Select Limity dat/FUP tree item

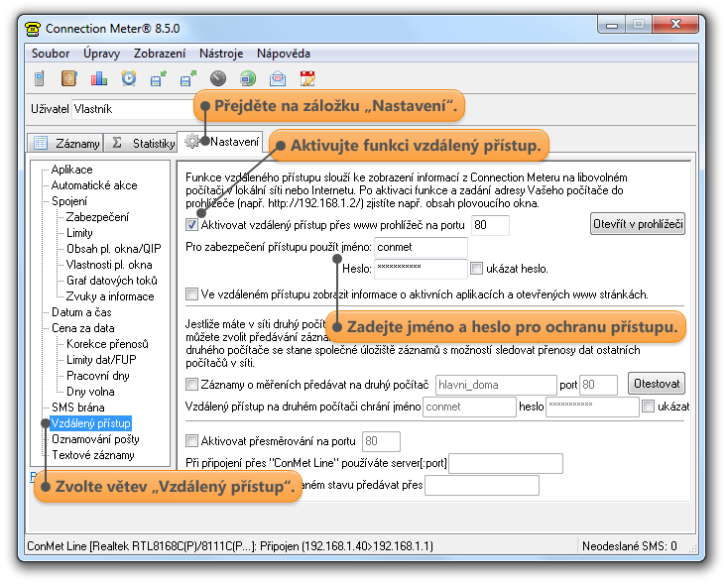pos(101,360)
